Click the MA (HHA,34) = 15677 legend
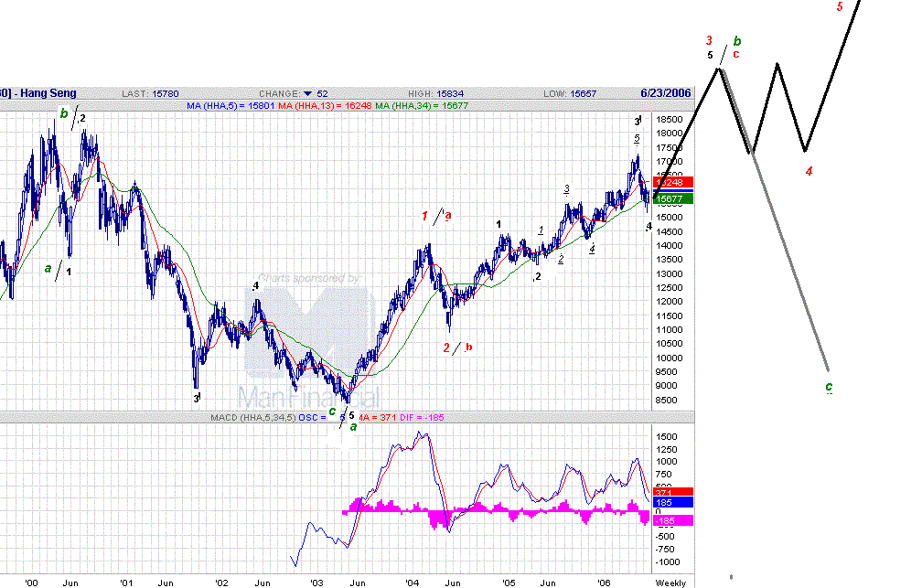922x588 pixels. (422, 106)
